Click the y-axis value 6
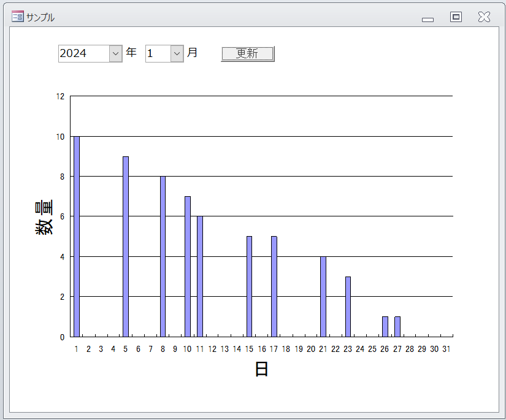506x420 pixels. tap(63, 217)
